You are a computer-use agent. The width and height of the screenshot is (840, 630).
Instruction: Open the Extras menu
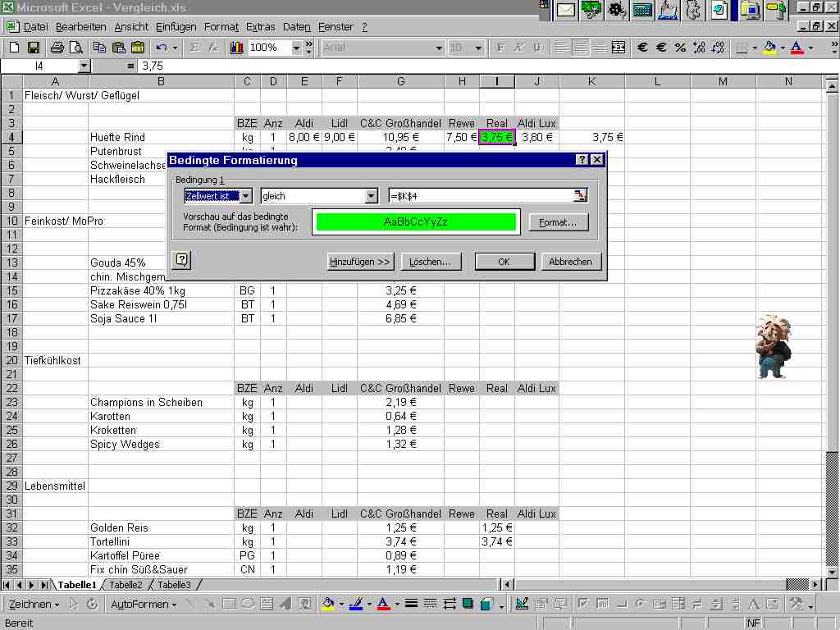coord(260,27)
